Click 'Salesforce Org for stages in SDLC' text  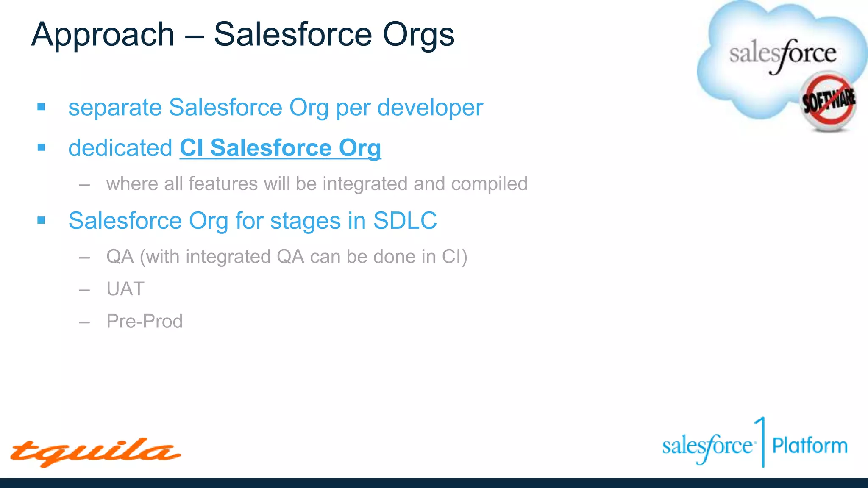click(x=253, y=221)
